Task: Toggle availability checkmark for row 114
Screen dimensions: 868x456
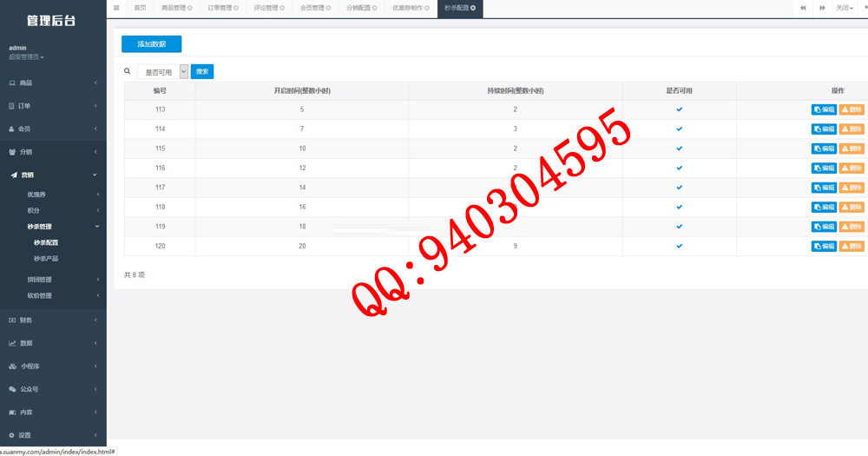Action: point(680,129)
